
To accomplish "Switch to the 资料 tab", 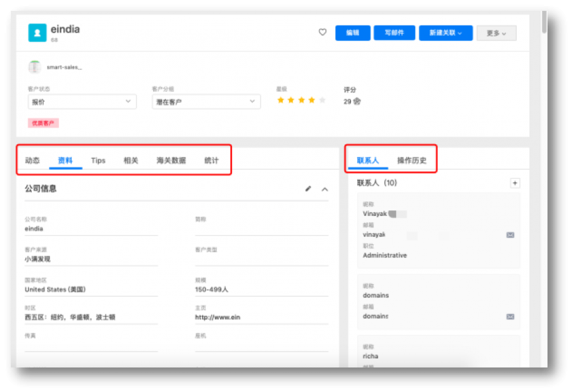I will [65, 161].
